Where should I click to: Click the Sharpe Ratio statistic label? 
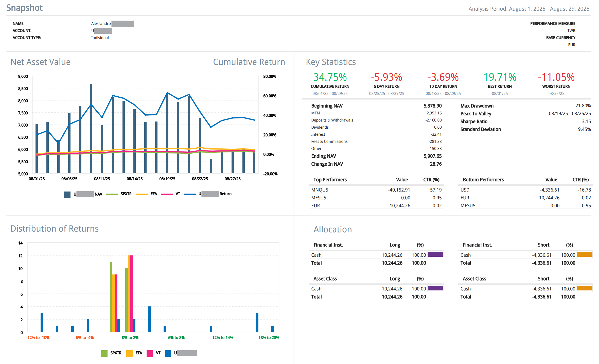pyautogui.click(x=474, y=122)
